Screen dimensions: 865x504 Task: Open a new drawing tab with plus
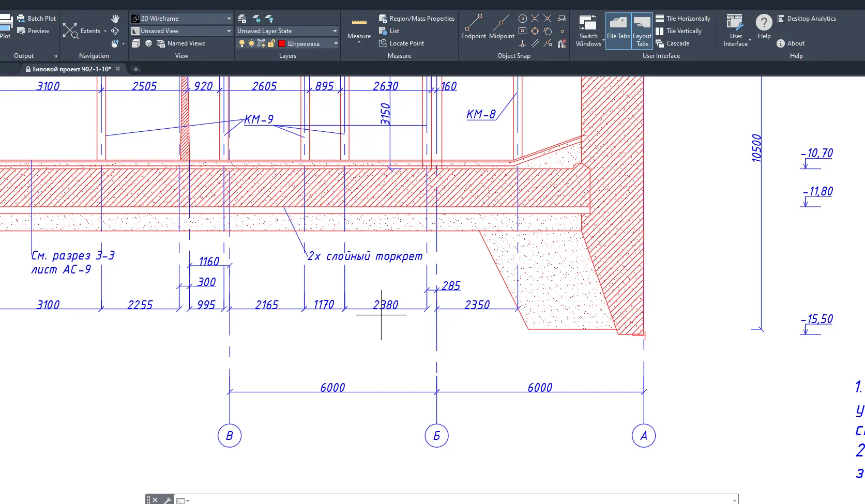click(x=136, y=69)
